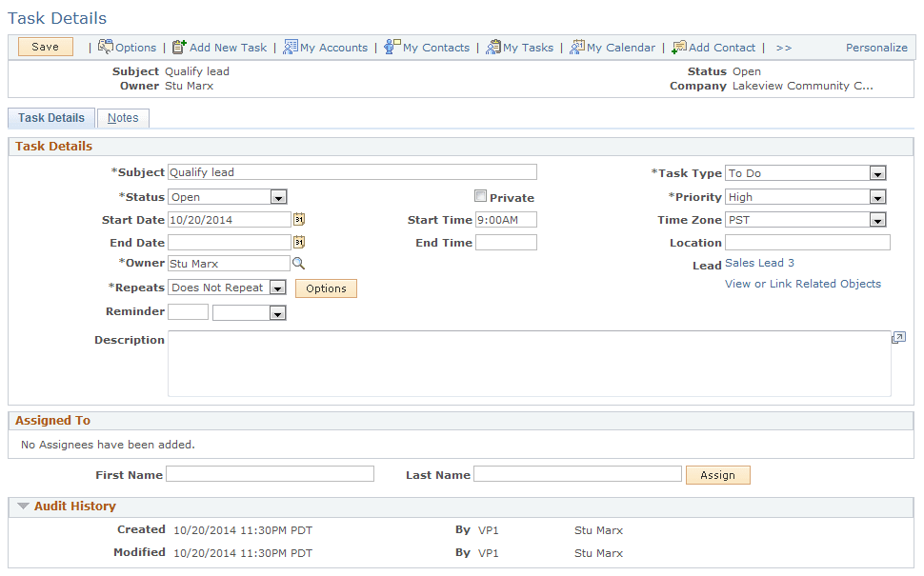This screenshot has width=924, height=576.
Task: Open the Priority dropdown
Action: click(879, 196)
